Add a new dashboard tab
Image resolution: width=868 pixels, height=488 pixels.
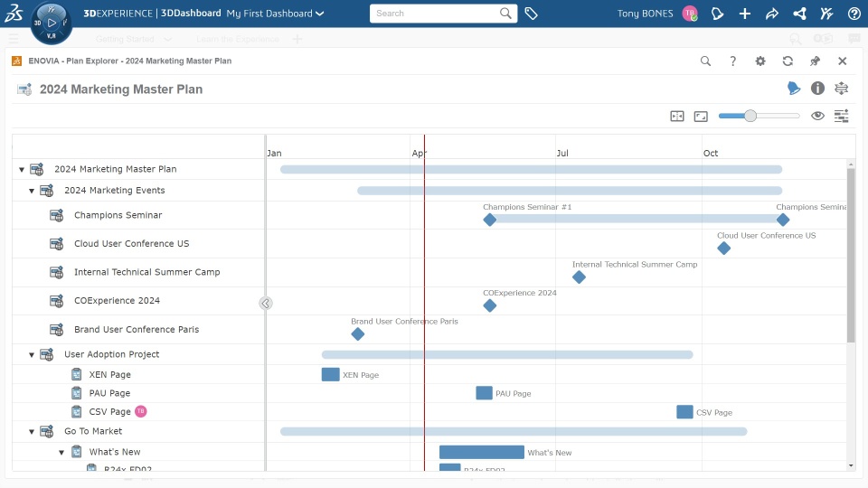click(297, 39)
